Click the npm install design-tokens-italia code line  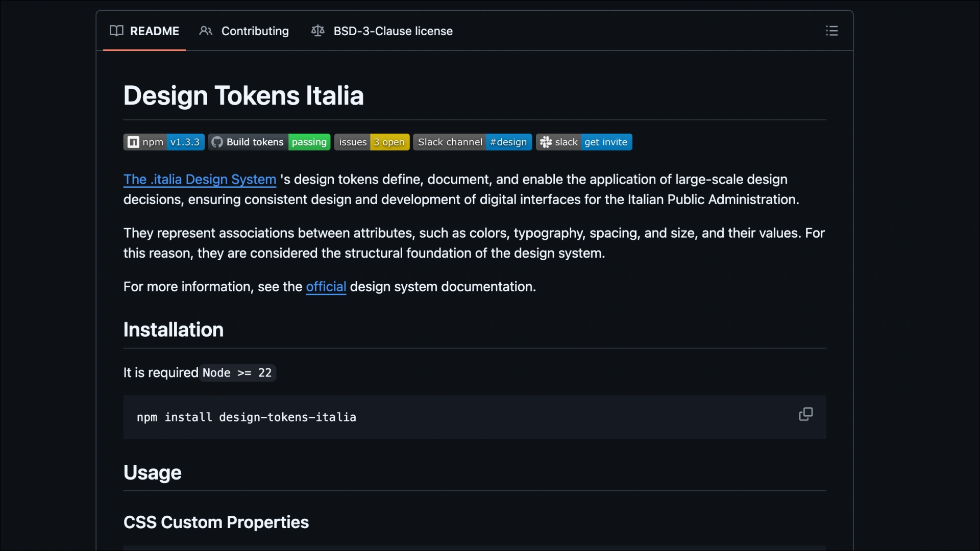point(247,417)
